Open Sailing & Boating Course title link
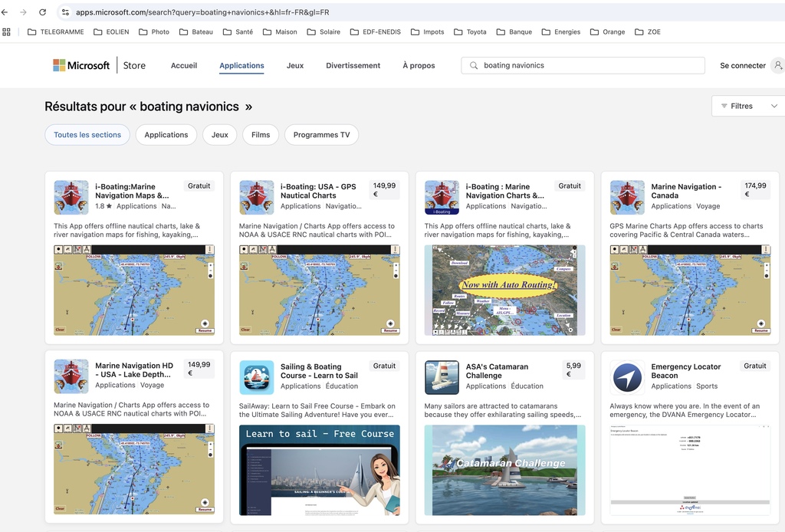This screenshot has height=532, width=785. (319, 371)
